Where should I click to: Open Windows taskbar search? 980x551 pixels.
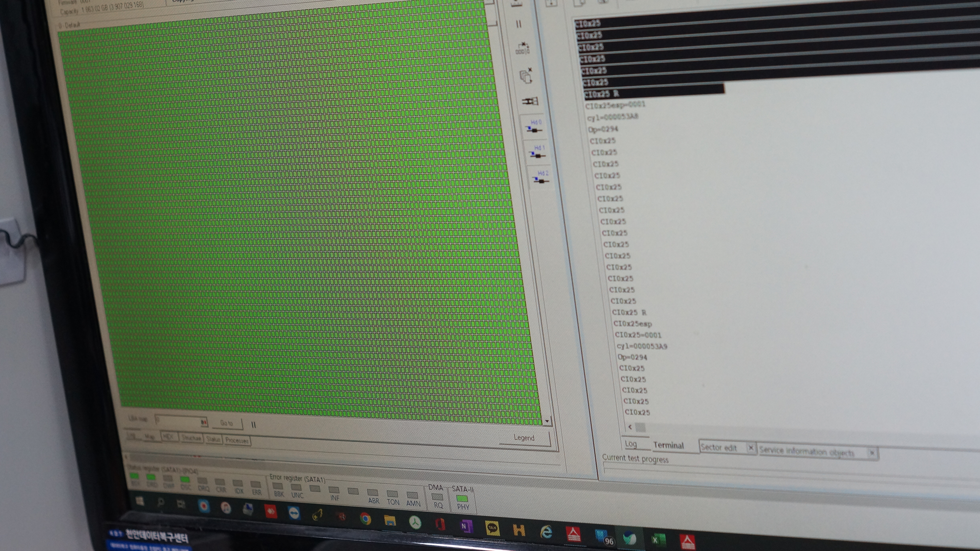pyautogui.click(x=161, y=503)
